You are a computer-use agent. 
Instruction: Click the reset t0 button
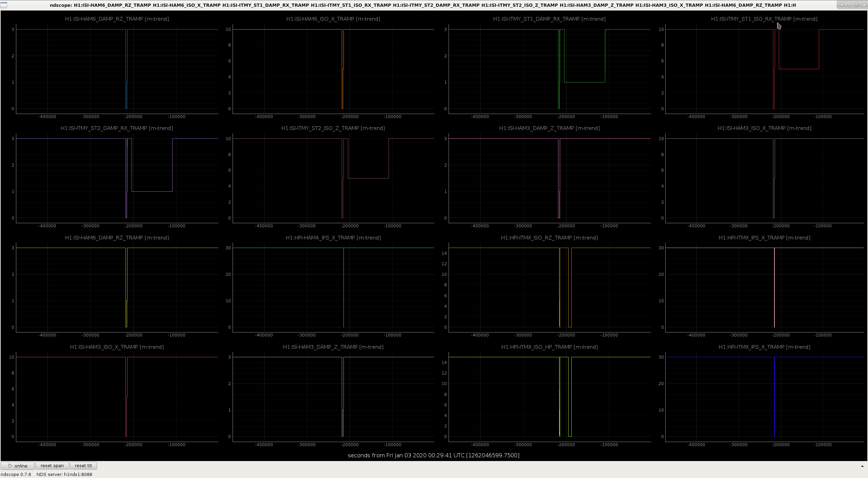click(x=83, y=466)
